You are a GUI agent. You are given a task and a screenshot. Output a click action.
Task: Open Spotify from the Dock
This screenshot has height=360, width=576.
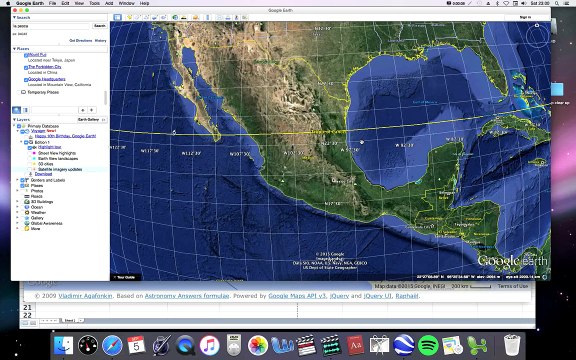tap(428, 345)
